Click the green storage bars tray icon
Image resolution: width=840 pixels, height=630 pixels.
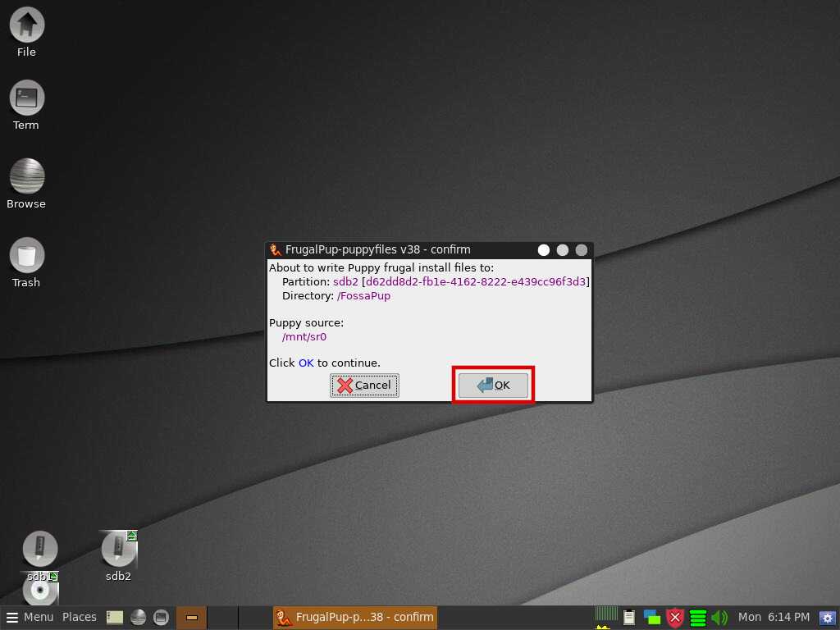(x=698, y=618)
